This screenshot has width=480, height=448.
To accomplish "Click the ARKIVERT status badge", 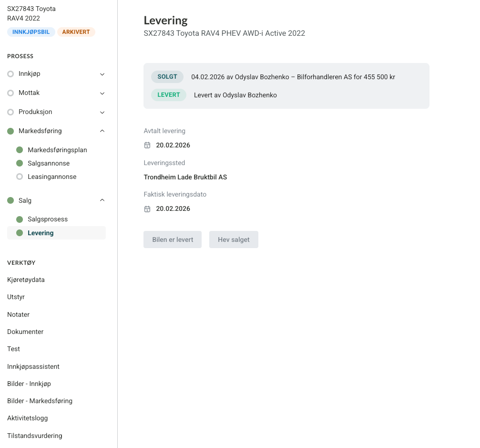I will click(x=76, y=32).
